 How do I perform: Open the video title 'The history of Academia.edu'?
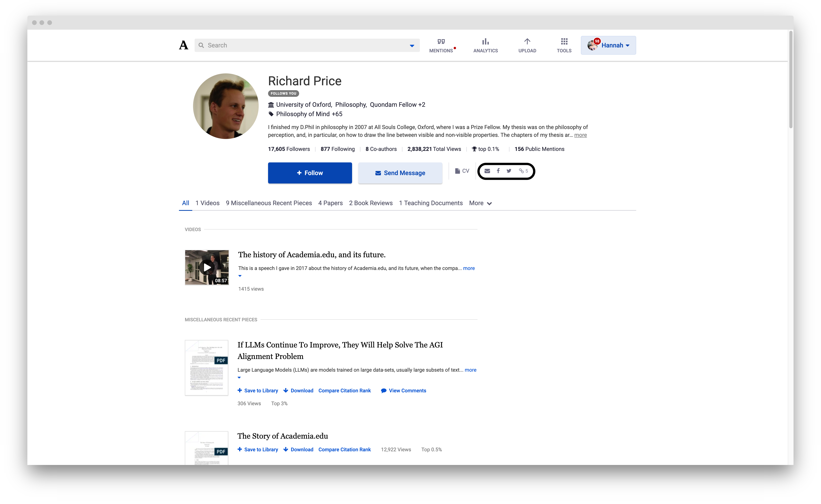click(x=312, y=255)
